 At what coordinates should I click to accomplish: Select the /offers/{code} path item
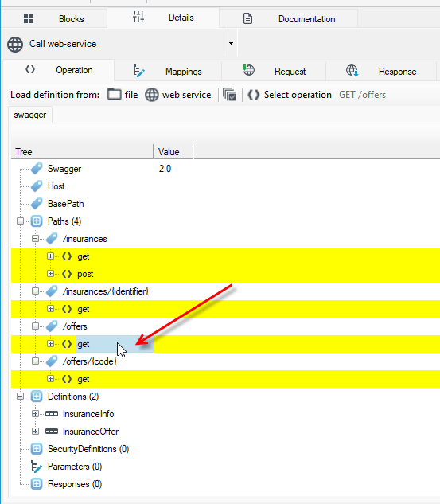[x=90, y=361]
